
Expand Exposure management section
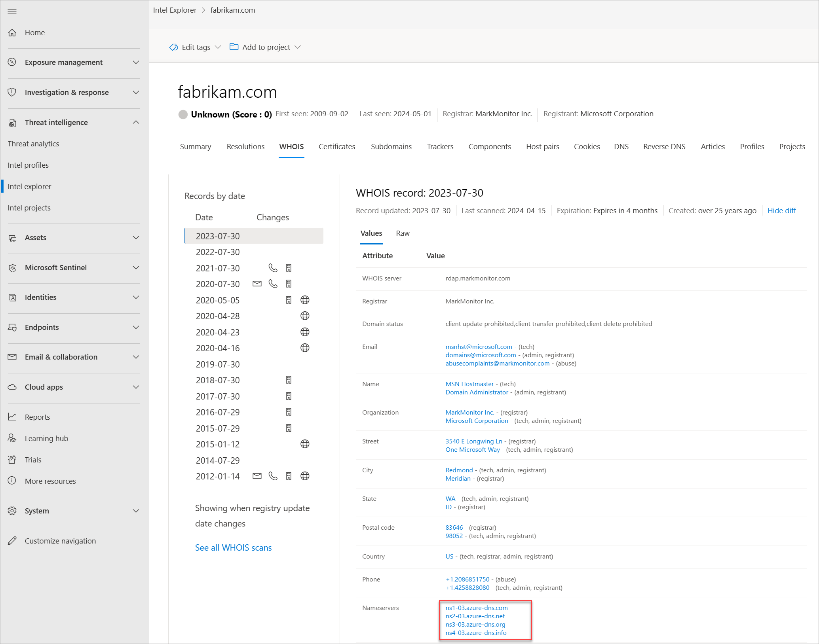(x=136, y=62)
